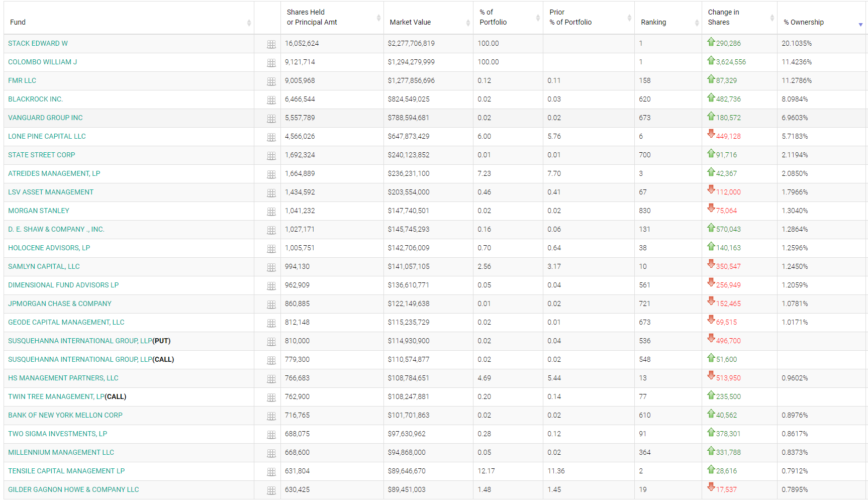The width and height of the screenshot is (868, 503).
Task: Select prior portfolio value 11.36
Action: (x=556, y=471)
